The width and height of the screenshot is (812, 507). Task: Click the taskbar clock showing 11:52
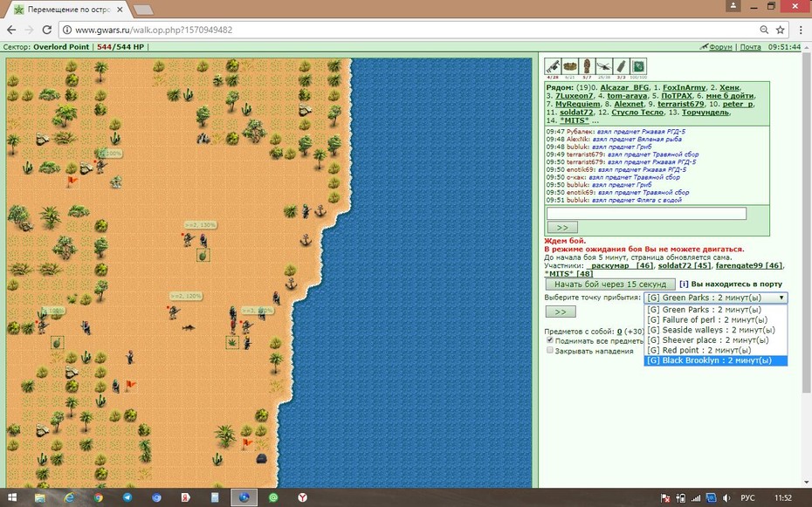tap(782, 498)
